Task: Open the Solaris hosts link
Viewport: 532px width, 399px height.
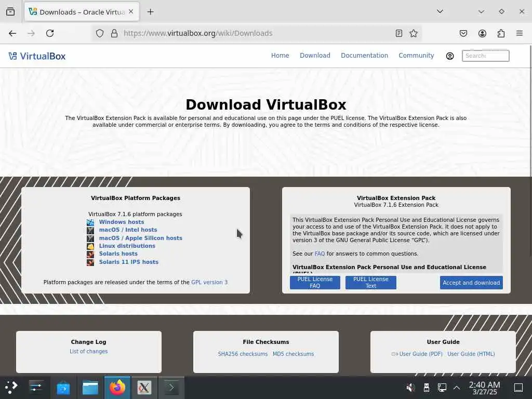Action: pos(118,254)
